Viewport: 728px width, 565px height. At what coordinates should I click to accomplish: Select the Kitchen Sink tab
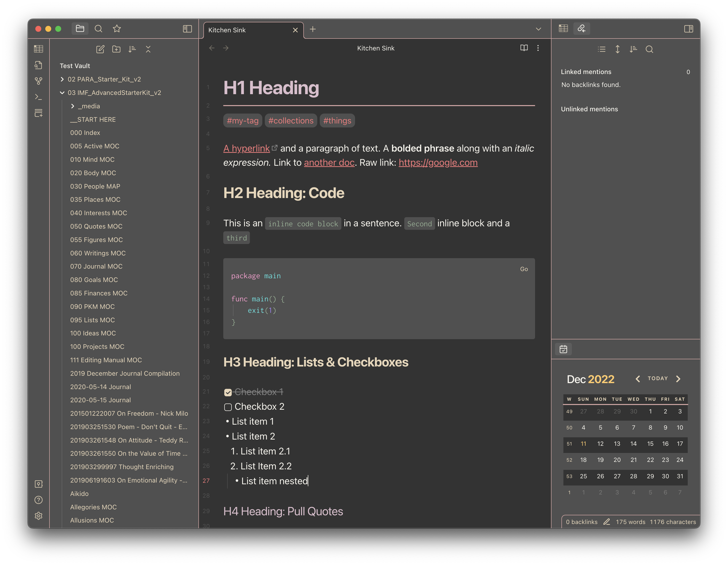click(247, 30)
